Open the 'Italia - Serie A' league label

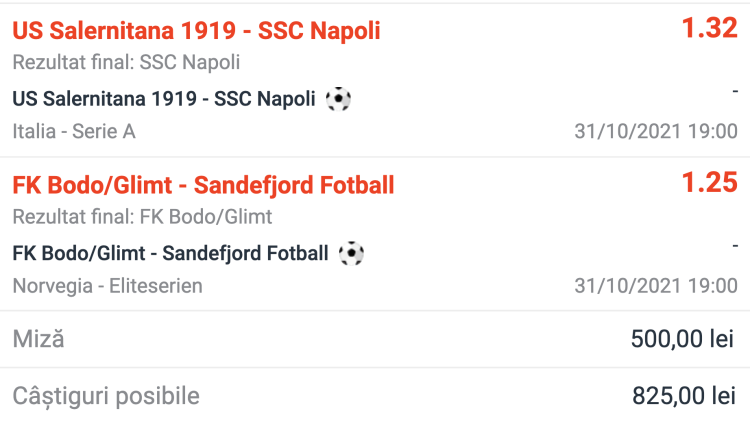pyautogui.click(x=74, y=131)
